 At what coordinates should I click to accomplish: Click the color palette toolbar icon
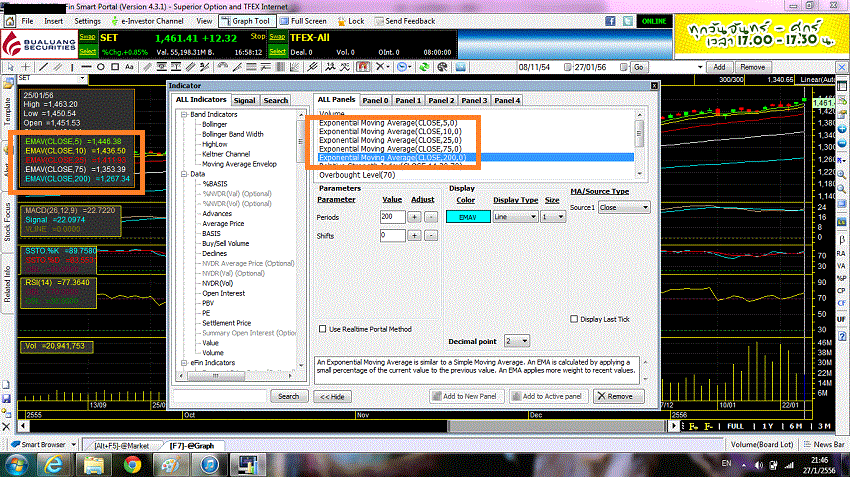point(442,67)
